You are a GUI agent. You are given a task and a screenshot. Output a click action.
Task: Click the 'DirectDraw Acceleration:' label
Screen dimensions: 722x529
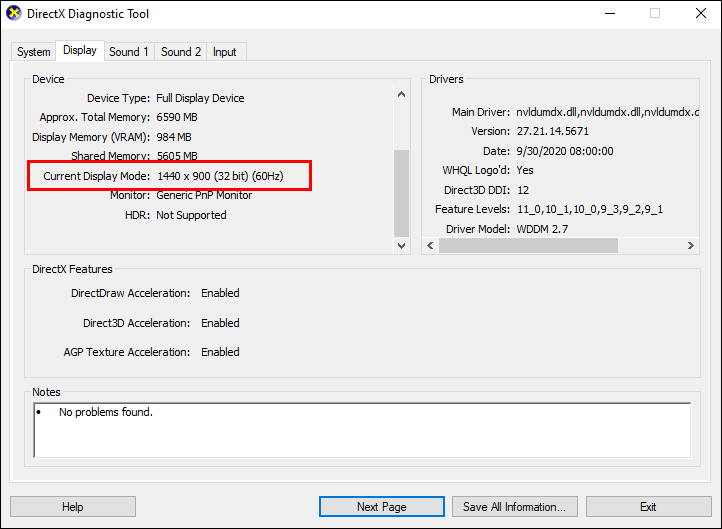tap(130, 293)
